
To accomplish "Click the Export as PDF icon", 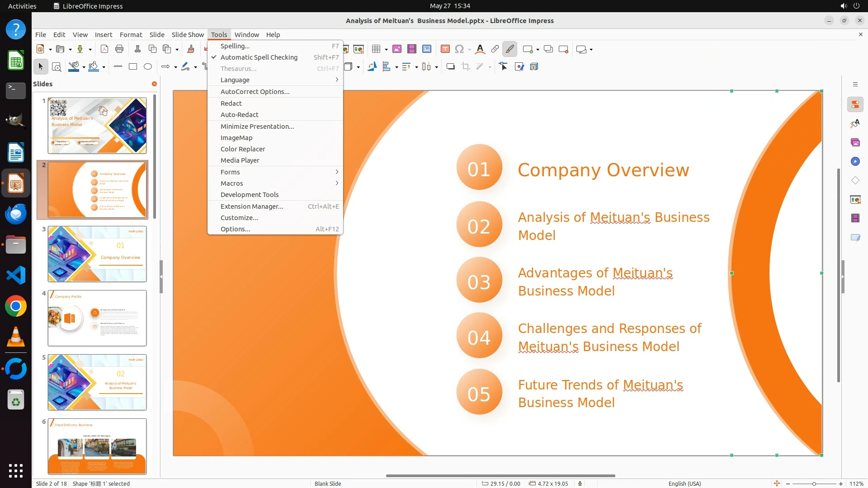I will 104,49.
